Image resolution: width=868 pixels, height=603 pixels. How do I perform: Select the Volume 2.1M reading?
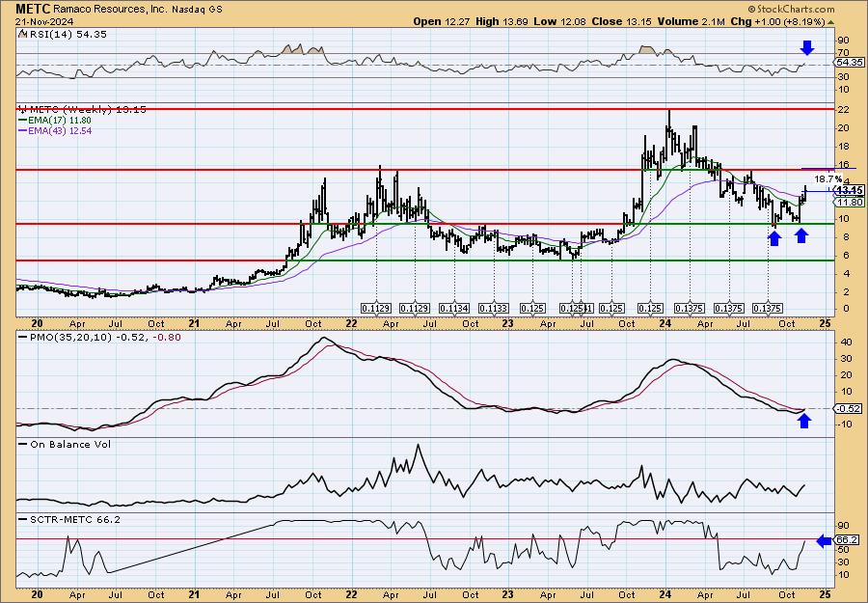(x=691, y=21)
